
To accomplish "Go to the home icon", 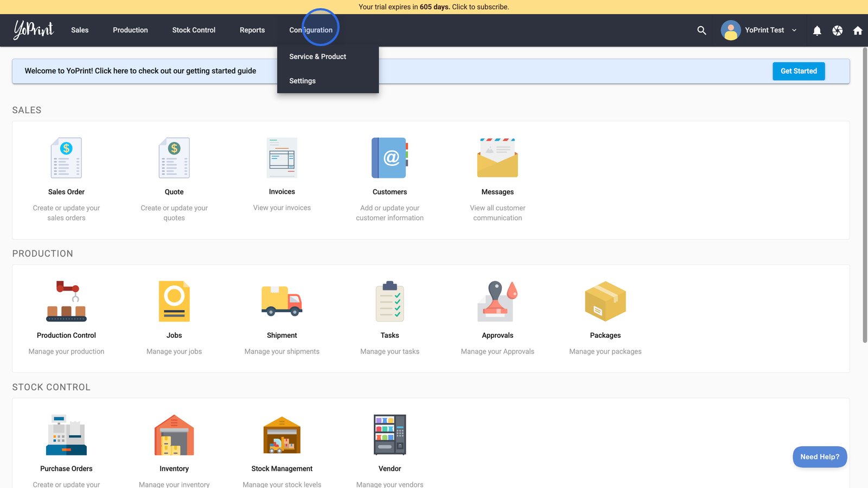I will [858, 30].
